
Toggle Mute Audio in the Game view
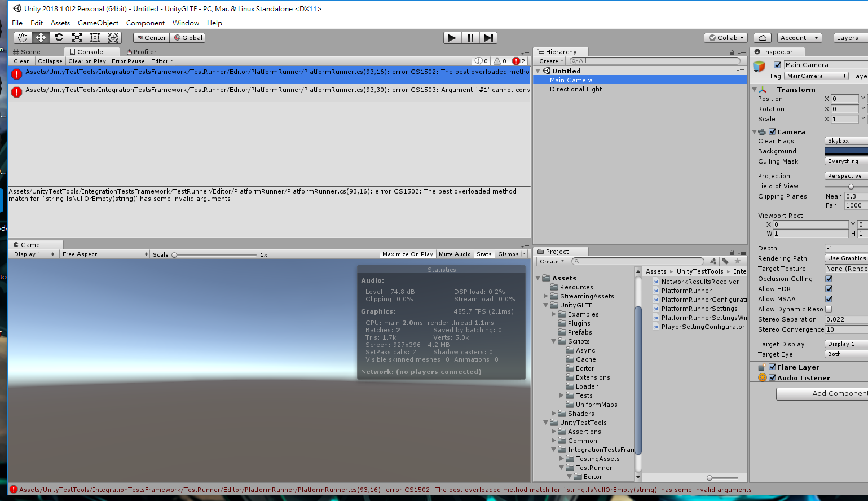point(455,254)
